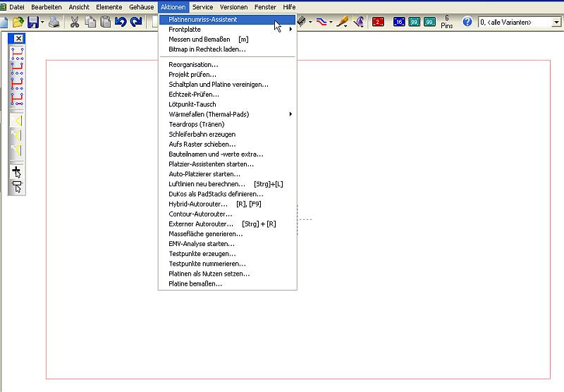Click the wizard hat assistant icon
Image resolution: width=564 pixels, height=392 pixels.
pyautogui.click(x=358, y=22)
